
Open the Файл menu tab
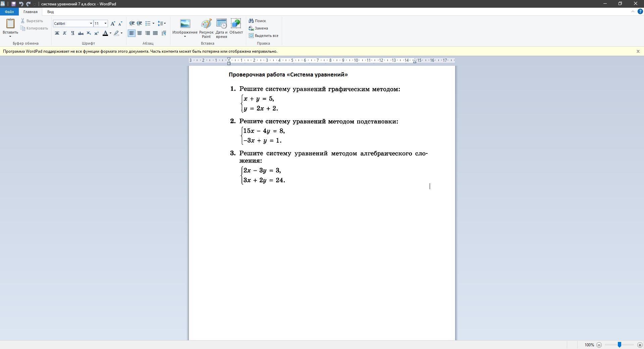coord(9,12)
